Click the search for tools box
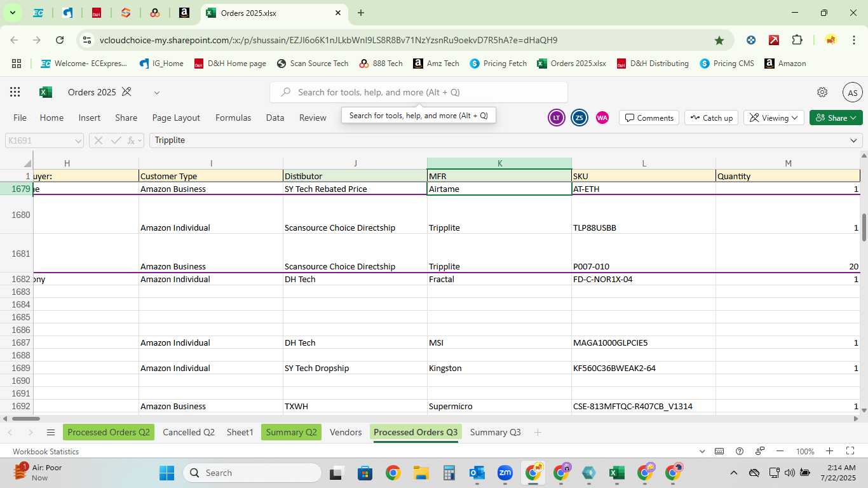The image size is (868, 488). point(418,92)
